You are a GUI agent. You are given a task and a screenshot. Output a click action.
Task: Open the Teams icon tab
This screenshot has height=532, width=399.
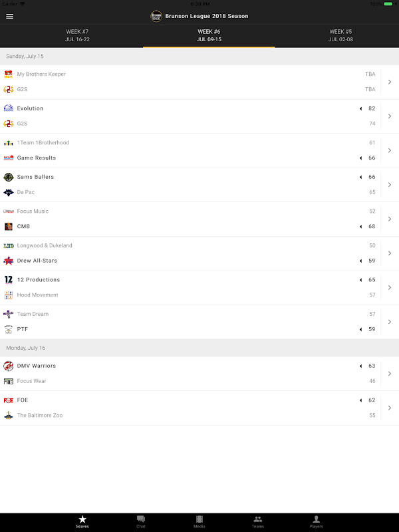point(258,521)
